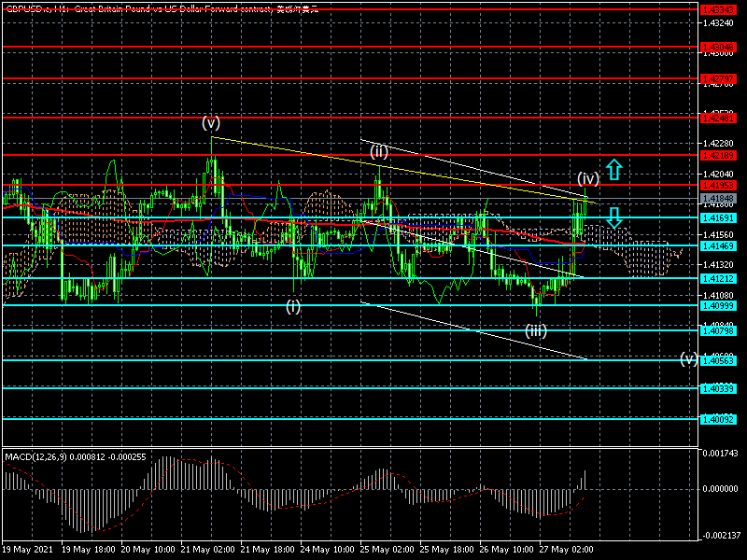Click the cyan up arrow marker
This screenshot has height=560, width=747.
click(613, 169)
